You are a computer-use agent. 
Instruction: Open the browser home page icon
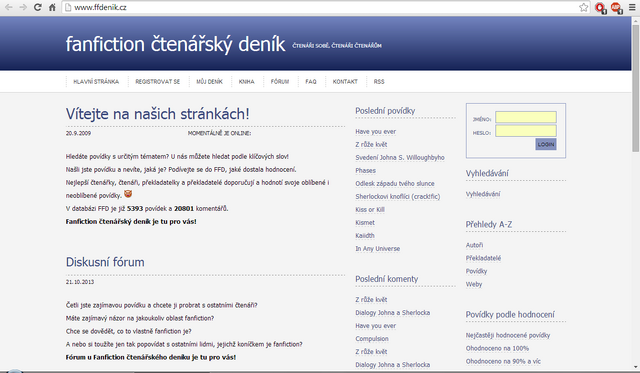click(x=52, y=7)
